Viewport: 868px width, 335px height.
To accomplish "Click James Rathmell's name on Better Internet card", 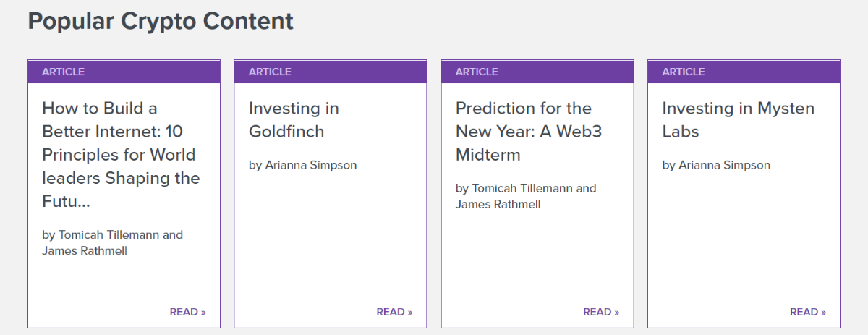I will pos(85,250).
